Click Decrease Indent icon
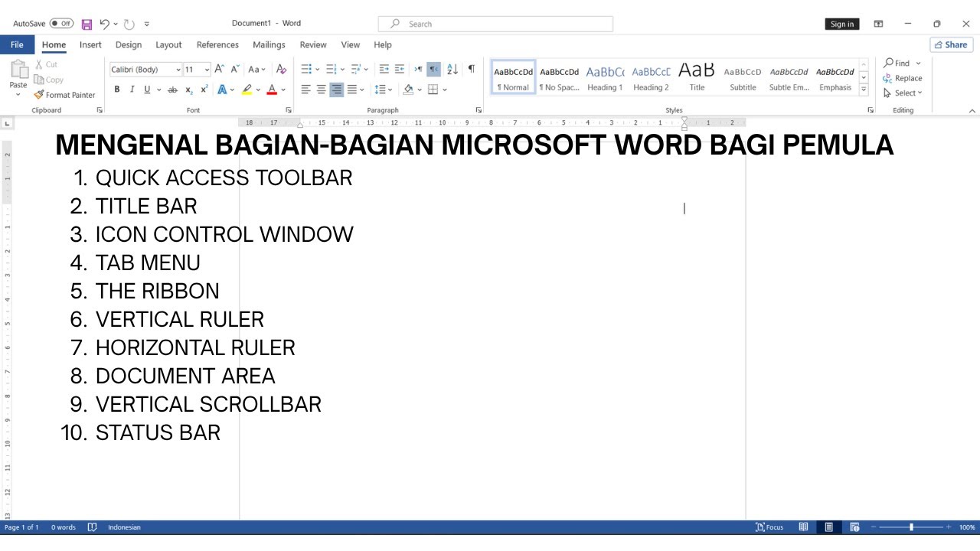The width and height of the screenshot is (980, 551). point(384,69)
